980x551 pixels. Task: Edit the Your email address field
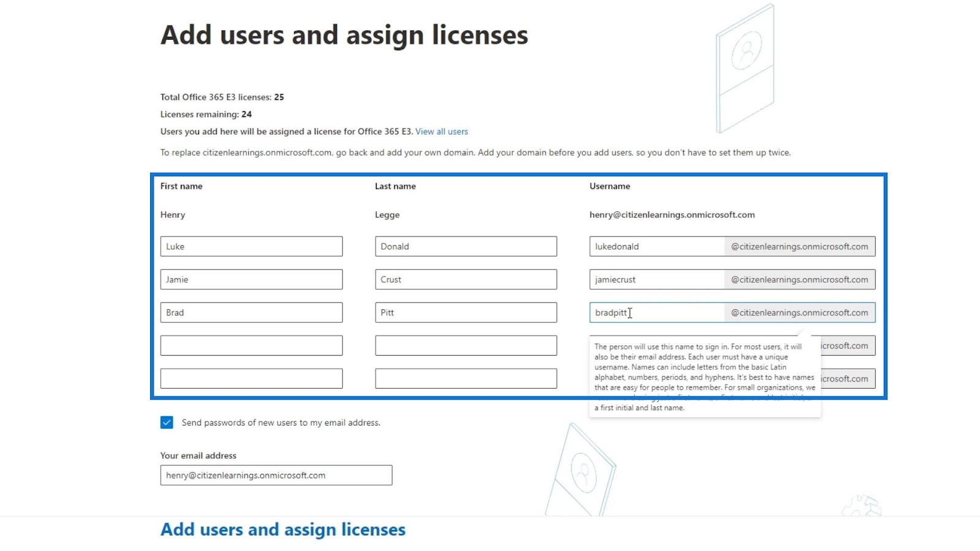click(x=276, y=476)
